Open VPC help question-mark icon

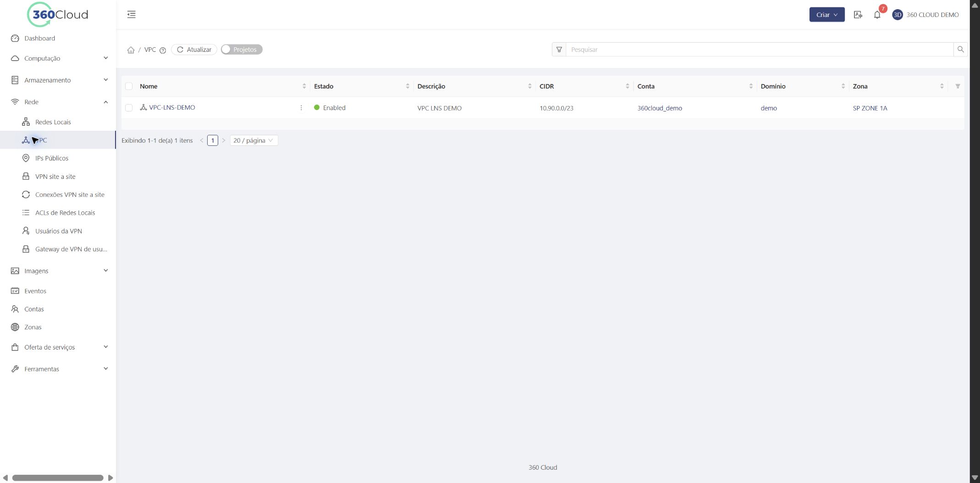point(163,50)
